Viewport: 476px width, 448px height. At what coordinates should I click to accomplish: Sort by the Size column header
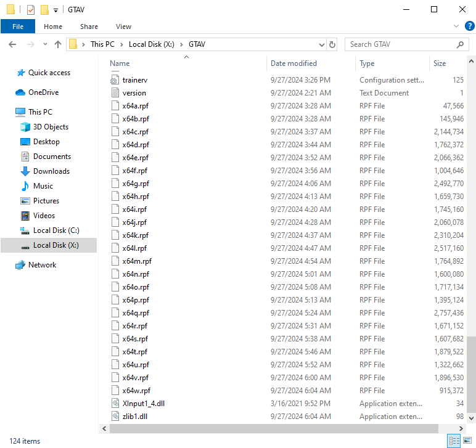(x=439, y=63)
